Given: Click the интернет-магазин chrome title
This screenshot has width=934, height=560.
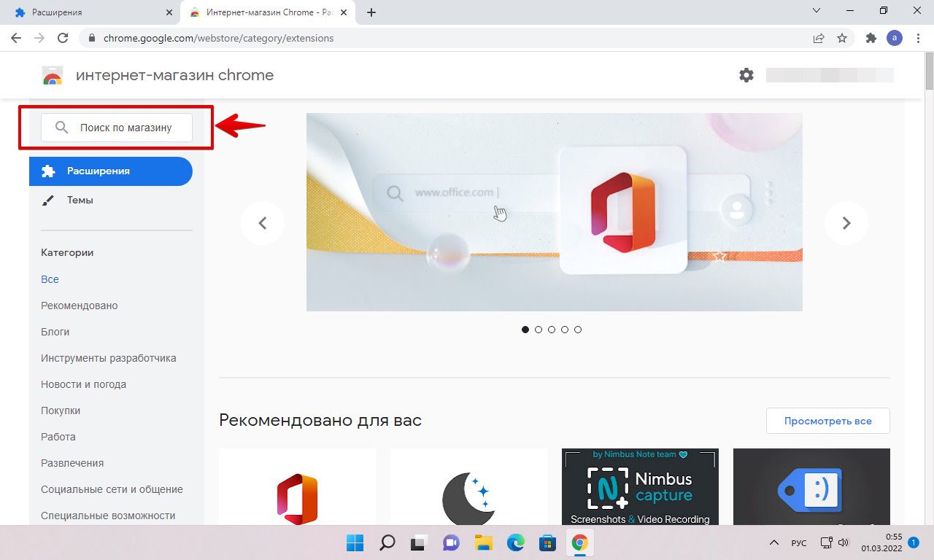Looking at the screenshot, I should [175, 75].
